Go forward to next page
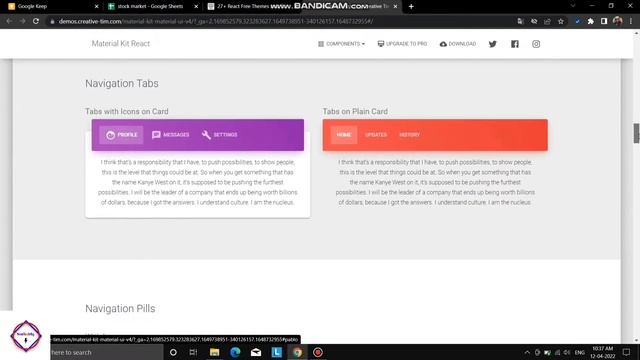The image size is (640, 360). tap(22, 21)
